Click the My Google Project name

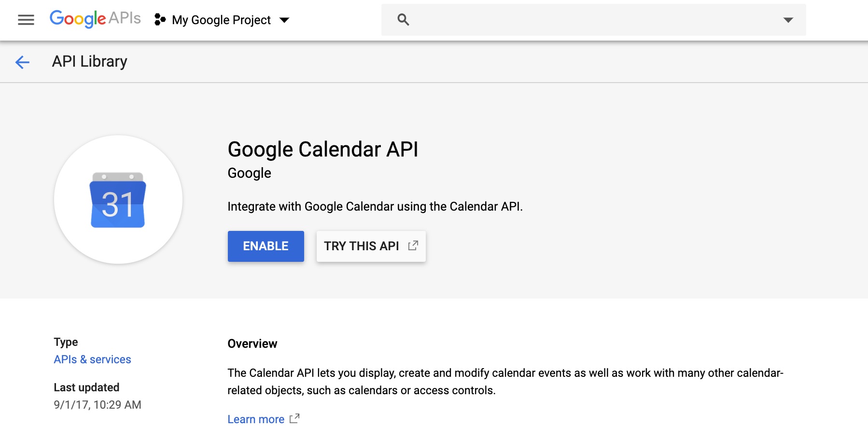click(221, 20)
